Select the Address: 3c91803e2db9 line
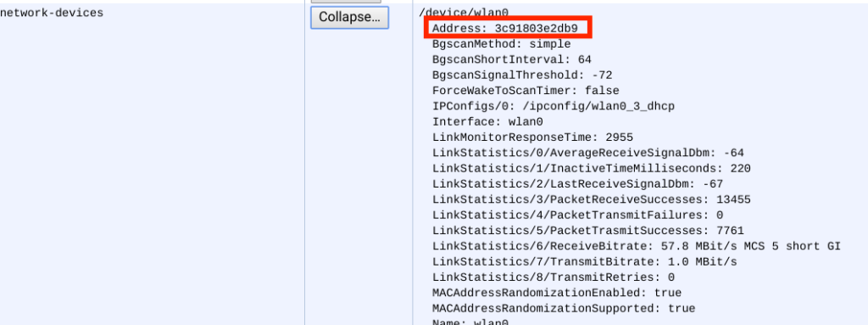The image size is (868, 325). tap(505, 28)
